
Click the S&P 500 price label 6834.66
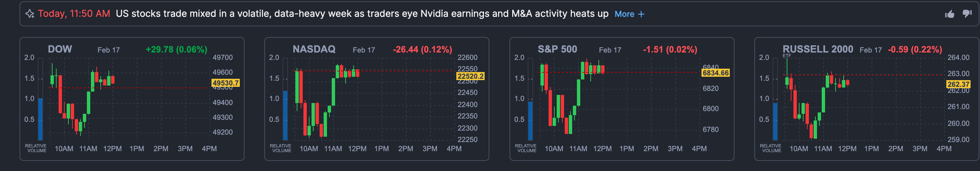coord(715,73)
